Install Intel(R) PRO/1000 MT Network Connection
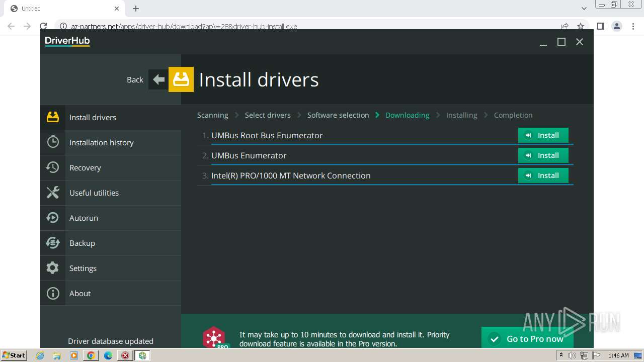Screen dimensions: 644x362 (x=543, y=175)
